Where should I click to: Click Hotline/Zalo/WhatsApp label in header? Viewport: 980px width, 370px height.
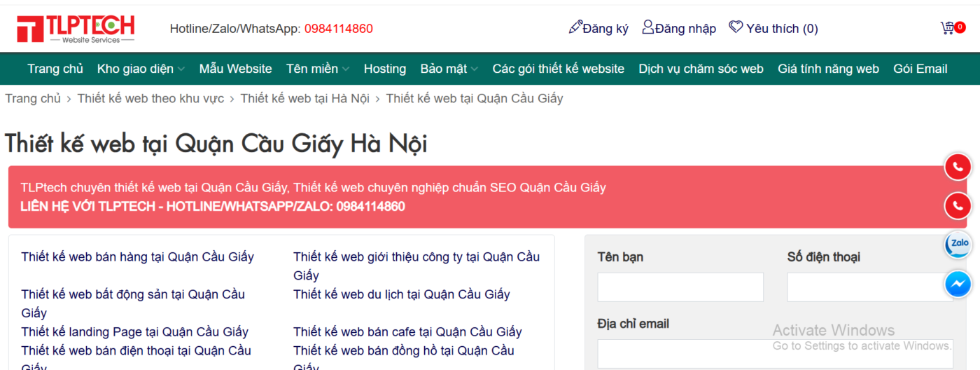coord(235,29)
